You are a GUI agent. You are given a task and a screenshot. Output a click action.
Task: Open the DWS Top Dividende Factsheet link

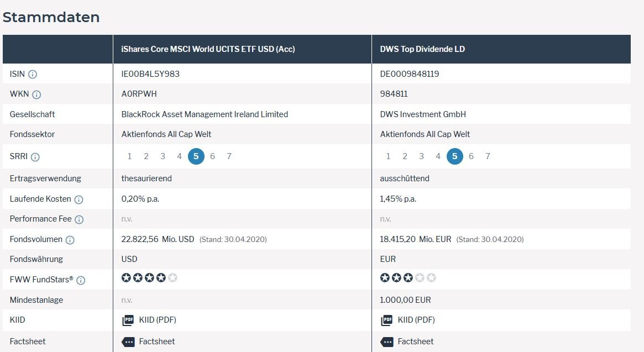(x=416, y=342)
